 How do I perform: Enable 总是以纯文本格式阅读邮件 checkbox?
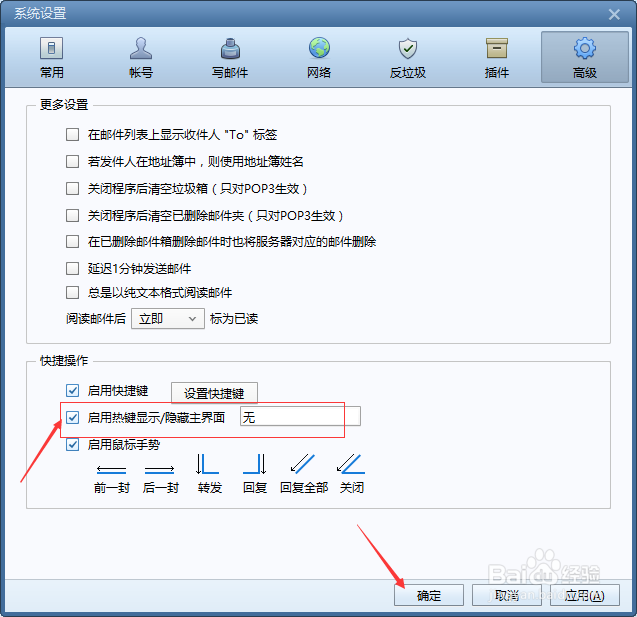(72, 292)
